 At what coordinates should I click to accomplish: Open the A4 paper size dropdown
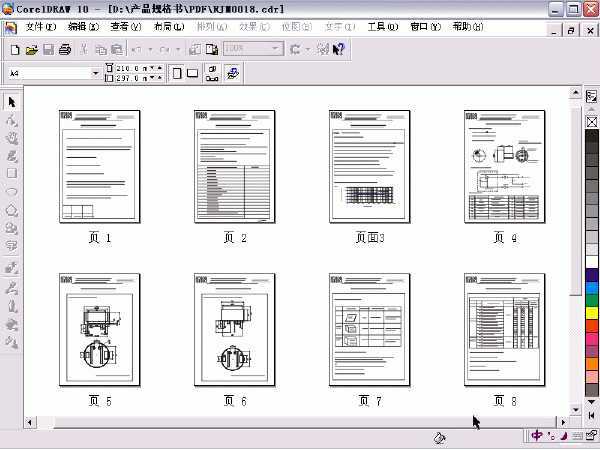click(95, 73)
